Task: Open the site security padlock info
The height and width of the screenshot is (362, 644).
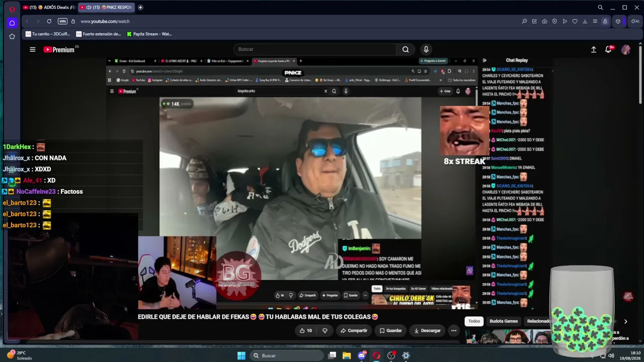Action: tap(73, 21)
